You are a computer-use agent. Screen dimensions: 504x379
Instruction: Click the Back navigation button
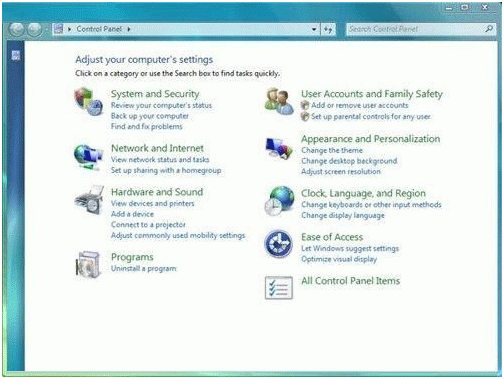[16, 29]
